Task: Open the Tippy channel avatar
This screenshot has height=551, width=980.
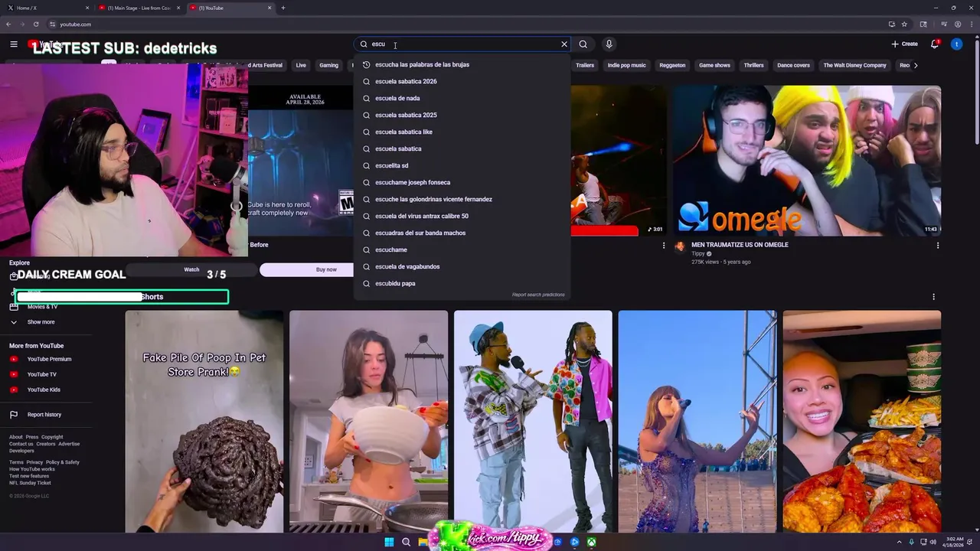Action: pyautogui.click(x=679, y=246)
